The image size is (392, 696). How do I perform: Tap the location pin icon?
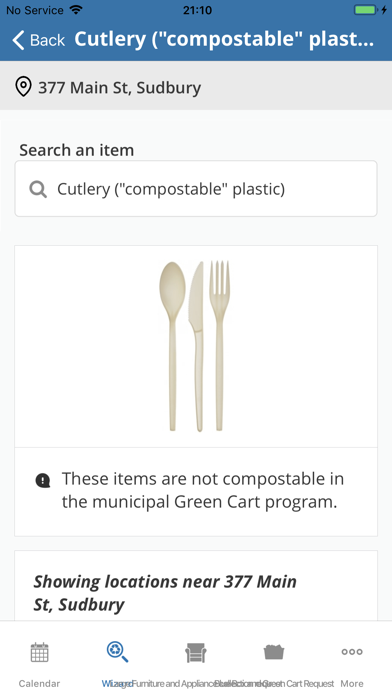pos(23,87)
